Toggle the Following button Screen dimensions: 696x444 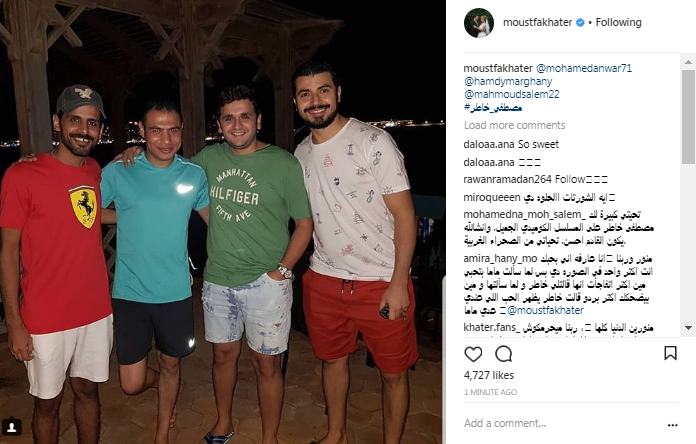coord(618,22)
